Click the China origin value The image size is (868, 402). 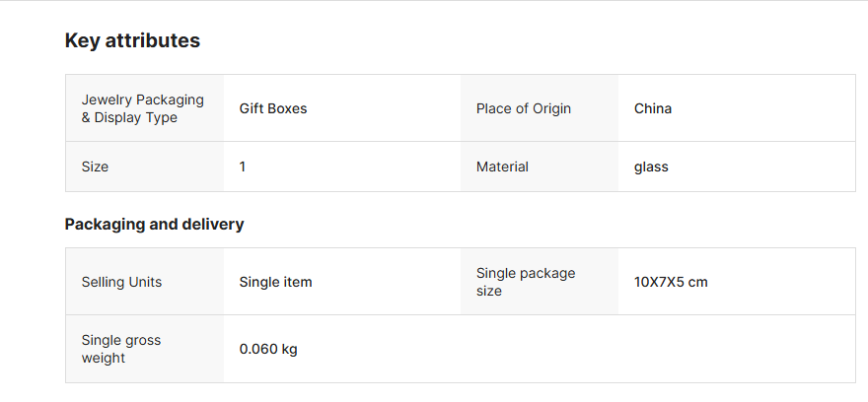click(653, 108)
